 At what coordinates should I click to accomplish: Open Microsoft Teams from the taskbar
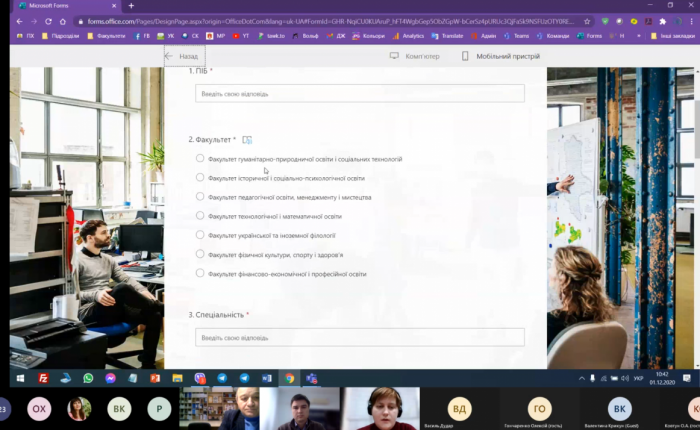point(312,379)
